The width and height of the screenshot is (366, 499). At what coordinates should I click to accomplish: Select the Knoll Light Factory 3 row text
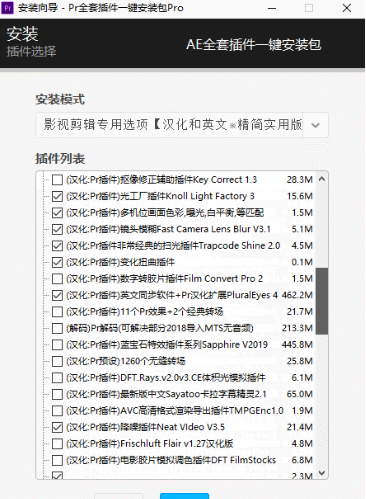[x=160, y=196]
